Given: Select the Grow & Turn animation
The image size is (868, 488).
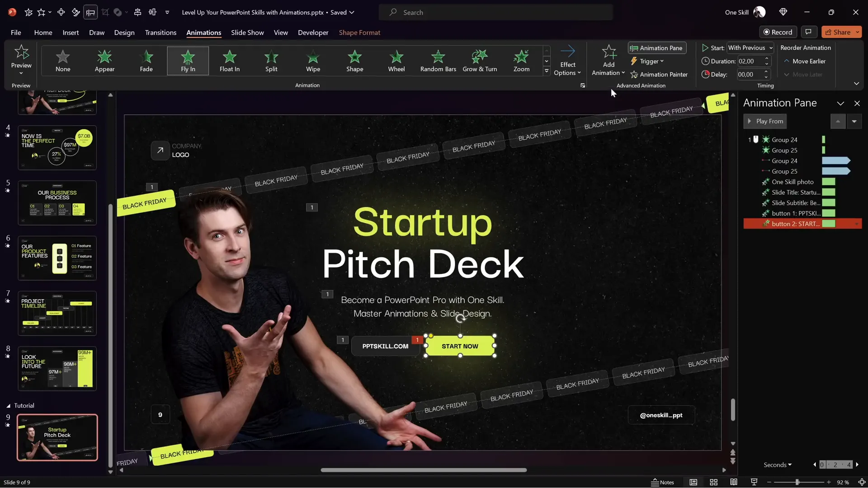Looking at the screenshot, I should [480, 60].
